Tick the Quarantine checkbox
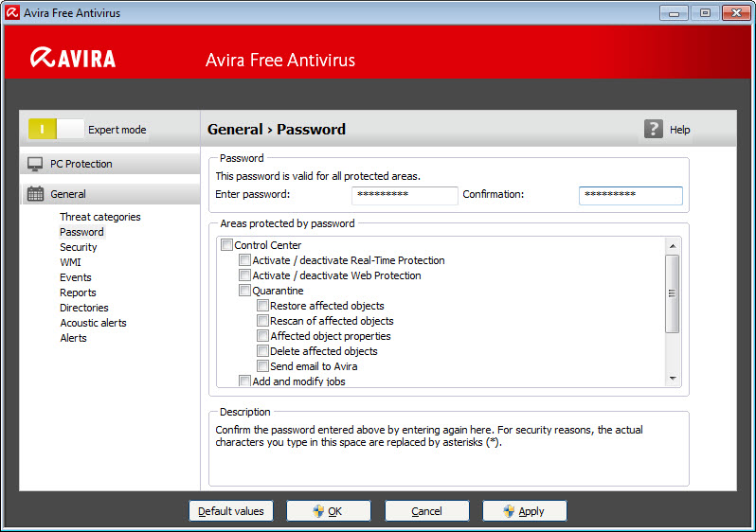756x532 pixels. pyautogui.click(x=245, y=291)
